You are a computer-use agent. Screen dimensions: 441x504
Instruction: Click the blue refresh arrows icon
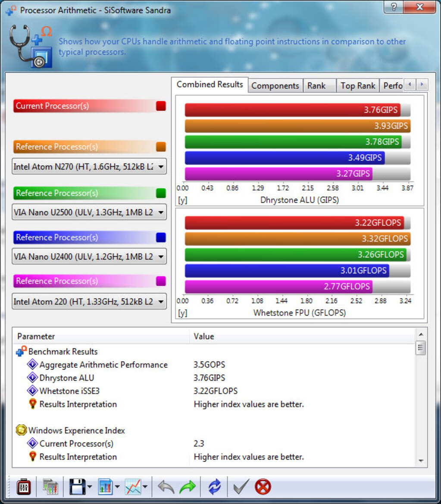click(x=214, y=487)
